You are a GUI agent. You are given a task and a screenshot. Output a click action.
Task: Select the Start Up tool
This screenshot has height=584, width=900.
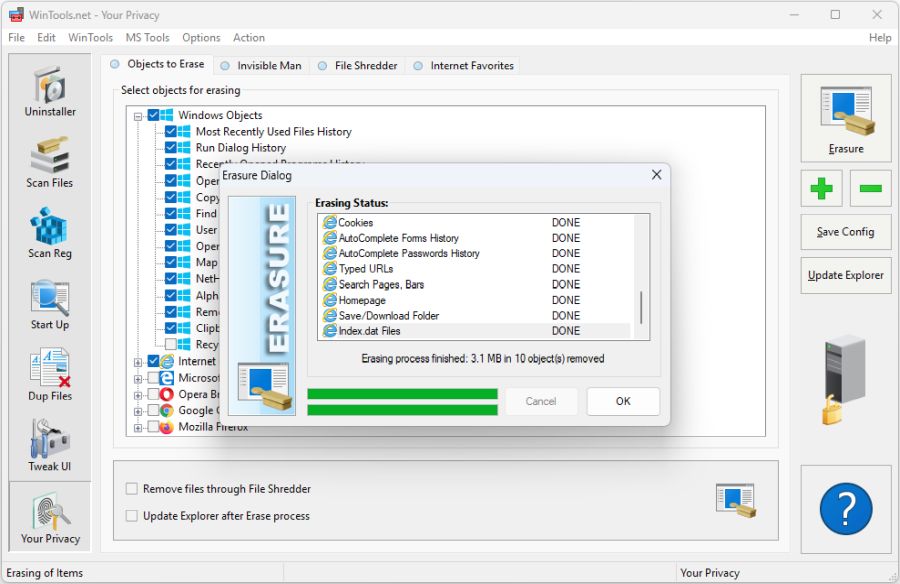coord(48,305)
